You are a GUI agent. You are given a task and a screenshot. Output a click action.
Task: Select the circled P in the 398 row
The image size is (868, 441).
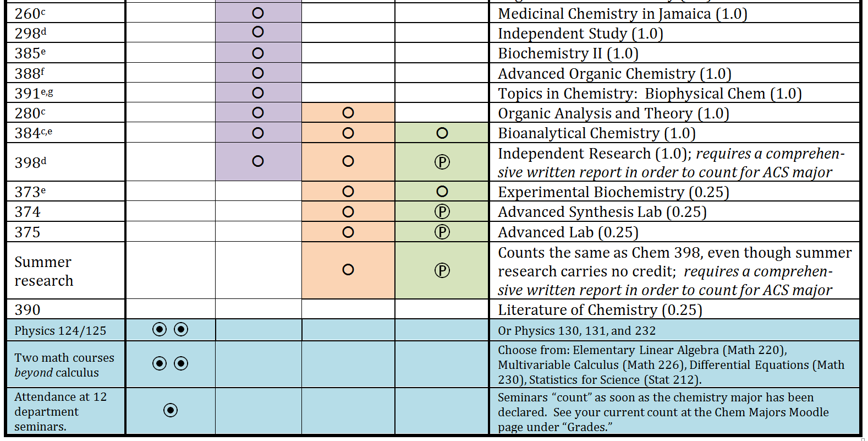point(442,162)
